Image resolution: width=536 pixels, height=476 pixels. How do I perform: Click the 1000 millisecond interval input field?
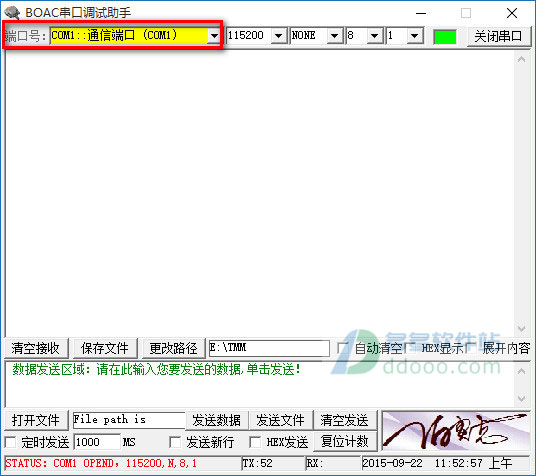tap(97, 442)
